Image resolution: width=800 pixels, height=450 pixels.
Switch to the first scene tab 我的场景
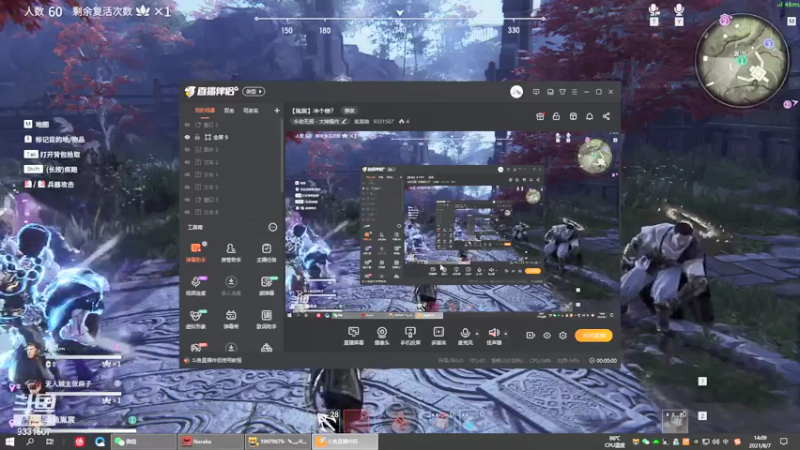[205, 111]
